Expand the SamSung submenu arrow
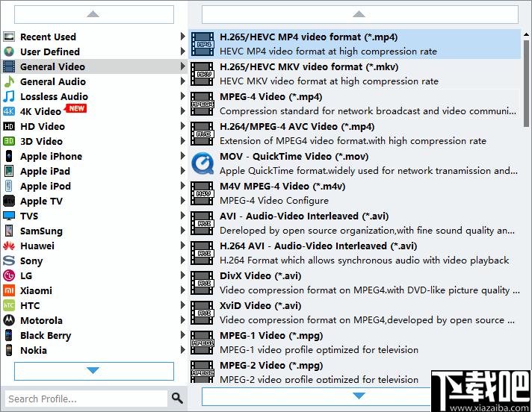This screenshot has width=532, height=412. coord(182,230)
